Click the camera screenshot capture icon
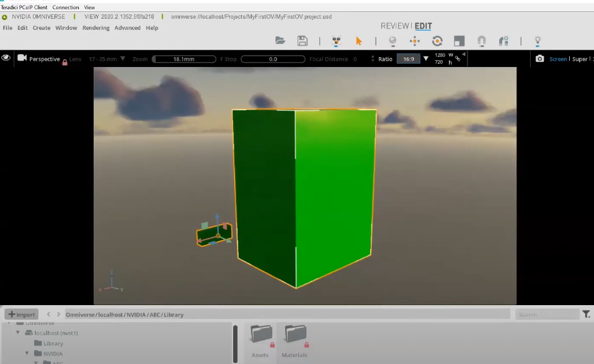Viewport: 594px width, 364px height. click(x=539, y=59)
